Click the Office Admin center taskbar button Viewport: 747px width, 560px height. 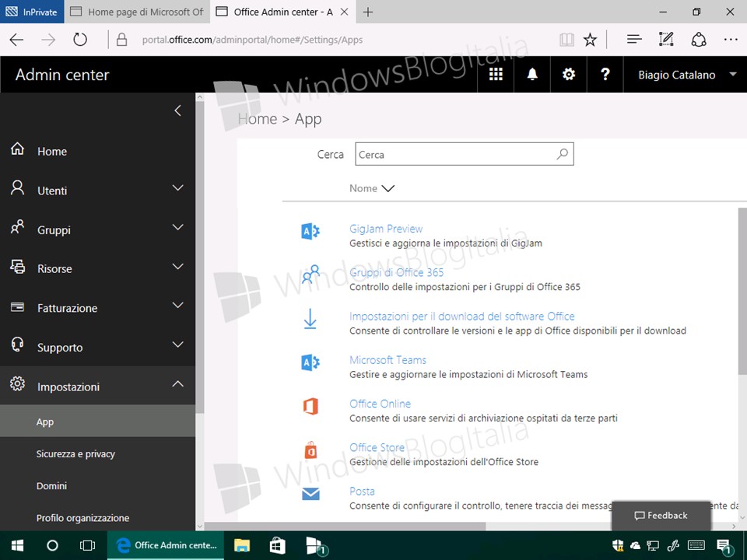coord(166,545)
